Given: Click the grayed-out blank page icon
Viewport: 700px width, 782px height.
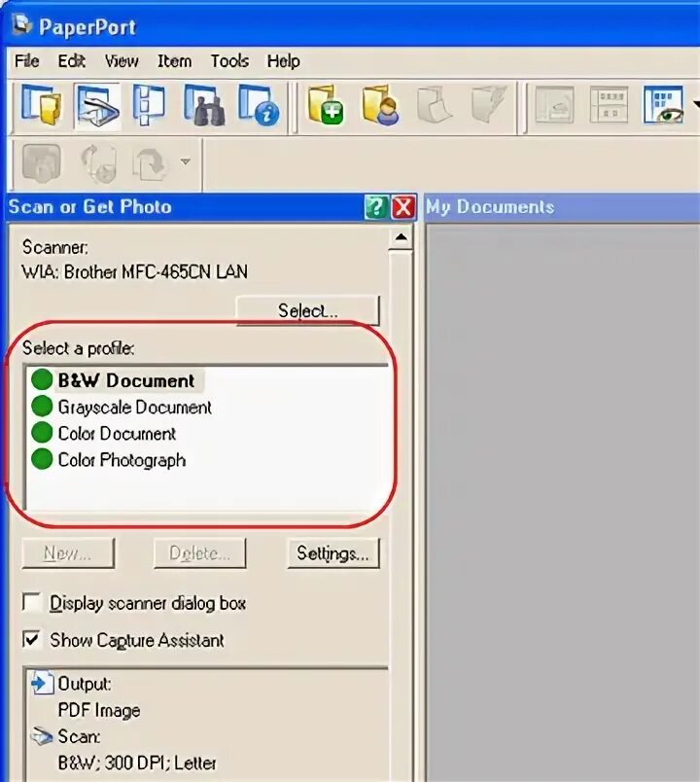Looking at the screenshot, I should 435,106.
